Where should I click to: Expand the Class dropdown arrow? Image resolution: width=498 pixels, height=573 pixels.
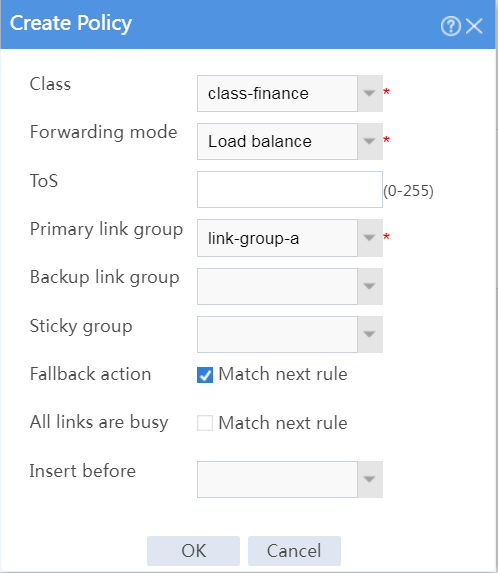point(370,93)
